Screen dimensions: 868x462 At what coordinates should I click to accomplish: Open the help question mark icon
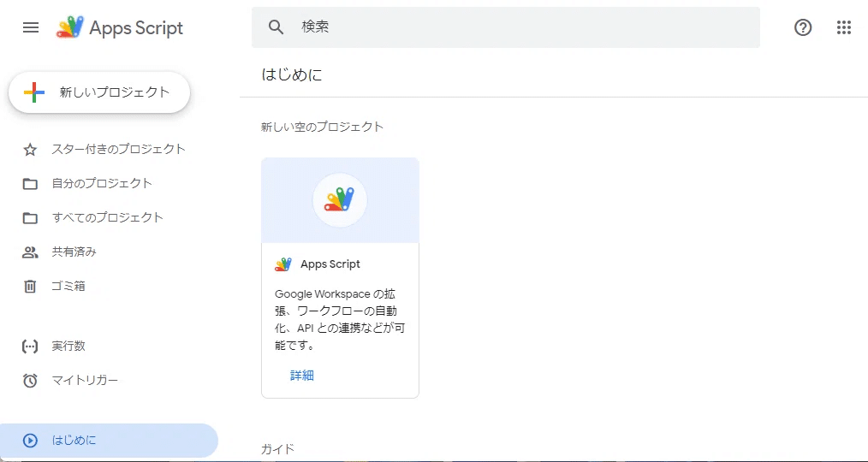click(803, 27)
